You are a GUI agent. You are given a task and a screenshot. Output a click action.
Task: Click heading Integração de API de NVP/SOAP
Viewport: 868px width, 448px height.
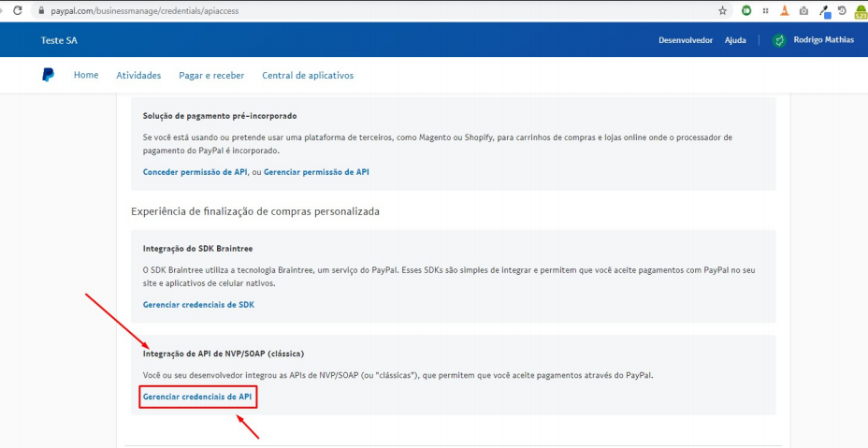click(224, 354)
